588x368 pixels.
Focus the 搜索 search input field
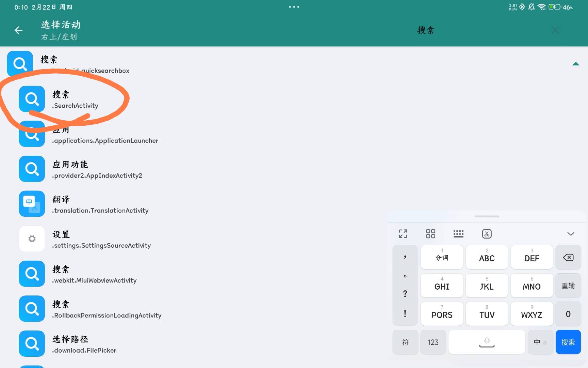[480, 30]
